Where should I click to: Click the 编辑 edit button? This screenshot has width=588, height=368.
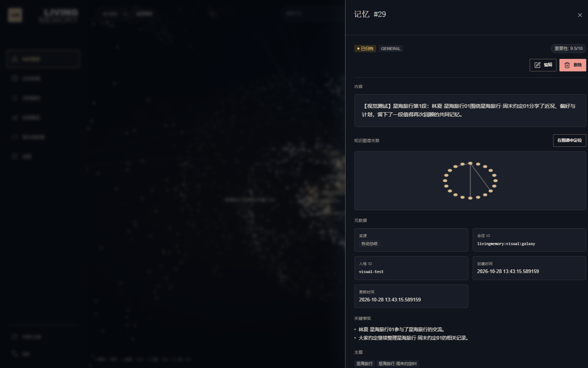point(543,65)
